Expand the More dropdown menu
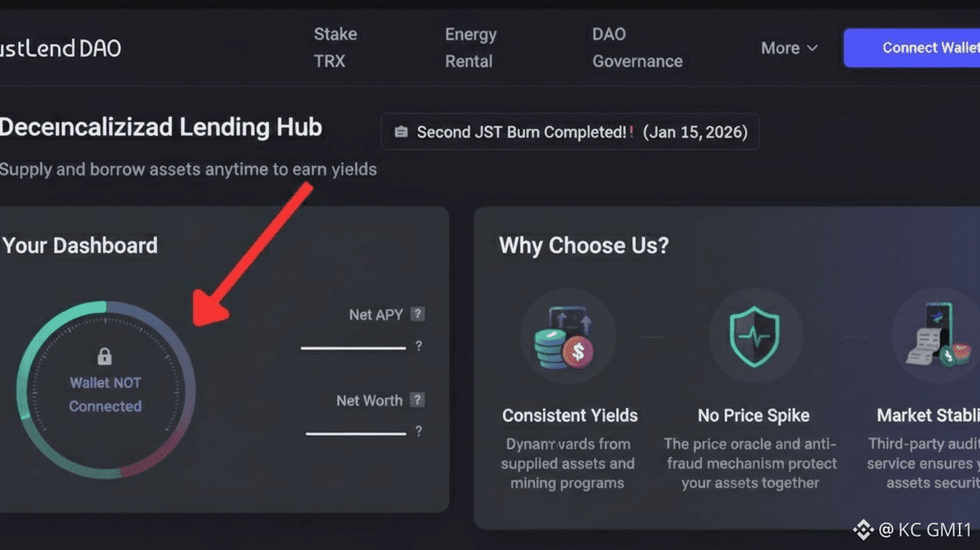Image resolution: width=980 pixels, height=550 pixels. coord(789,48)
